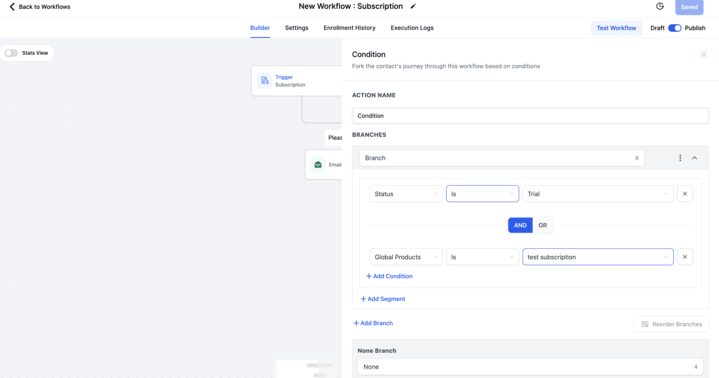Remove the Global Products condition row
Viewport: 719px width, 378px height.
[685, 257]
